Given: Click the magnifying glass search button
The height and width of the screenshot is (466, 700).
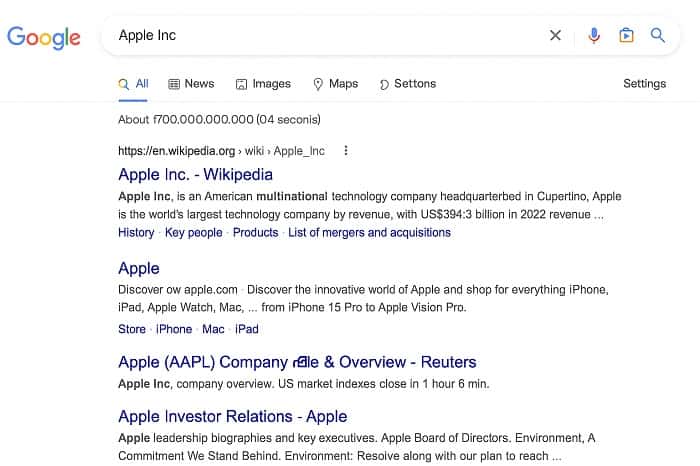Looking at the screenshot, I should pos(658,36).
